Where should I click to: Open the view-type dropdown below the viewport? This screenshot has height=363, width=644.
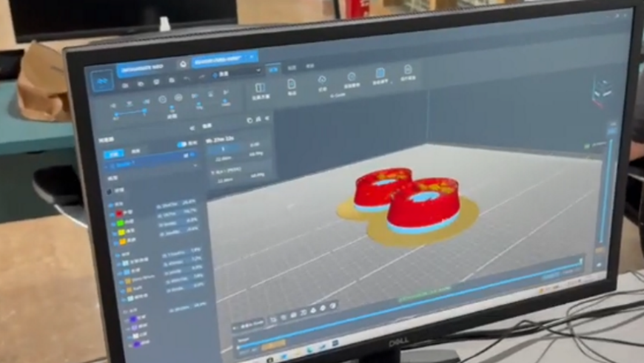coord(249,325)
